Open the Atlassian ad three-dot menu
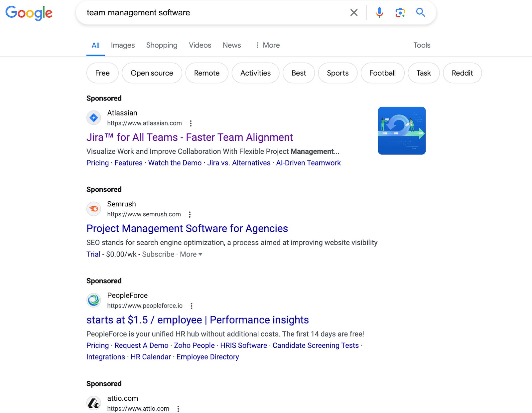532x413 pixels. point(191,123)
